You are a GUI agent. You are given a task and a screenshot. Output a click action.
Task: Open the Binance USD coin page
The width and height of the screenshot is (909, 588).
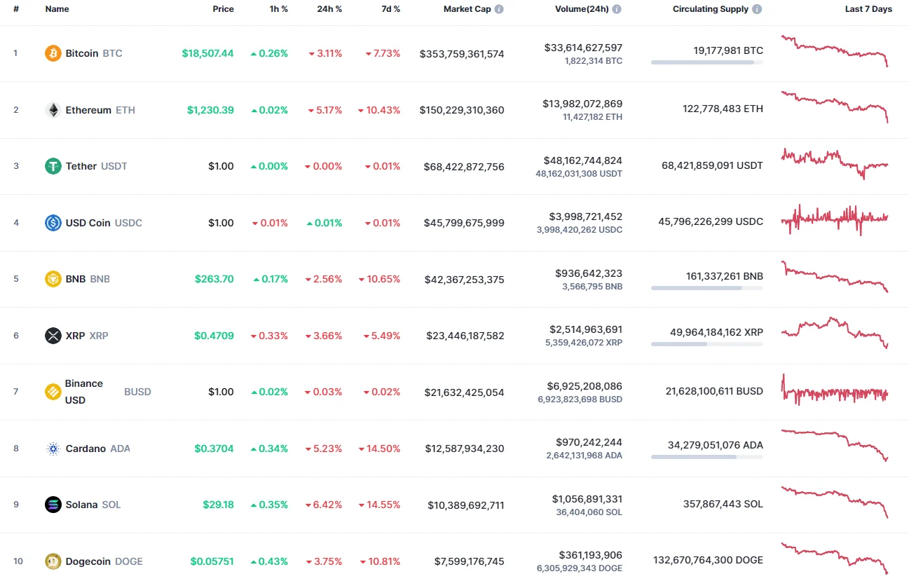coord(83,391)
